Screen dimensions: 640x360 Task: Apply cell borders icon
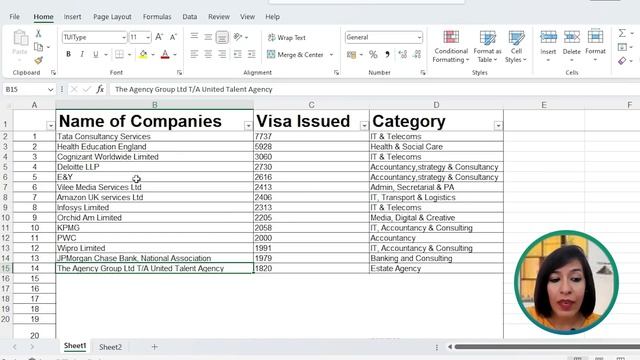tap(119, 54)
